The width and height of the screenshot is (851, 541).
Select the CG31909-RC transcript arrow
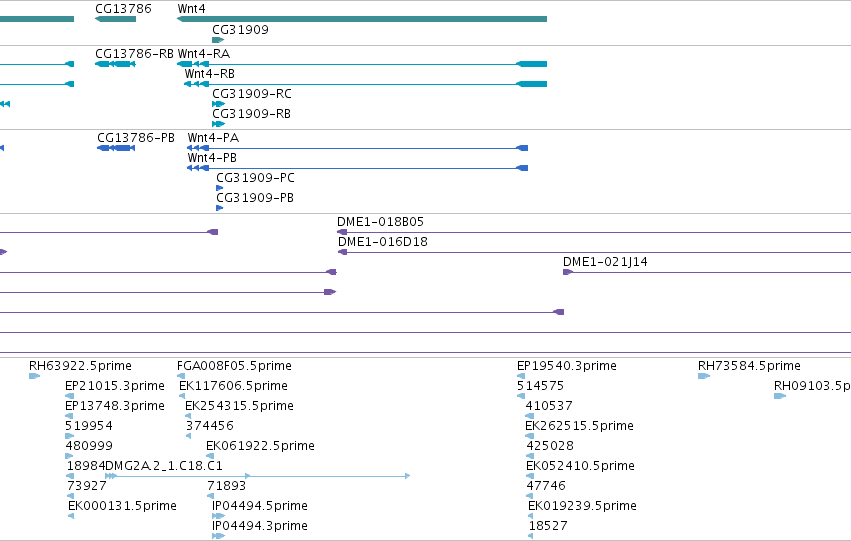coord(218,104)
